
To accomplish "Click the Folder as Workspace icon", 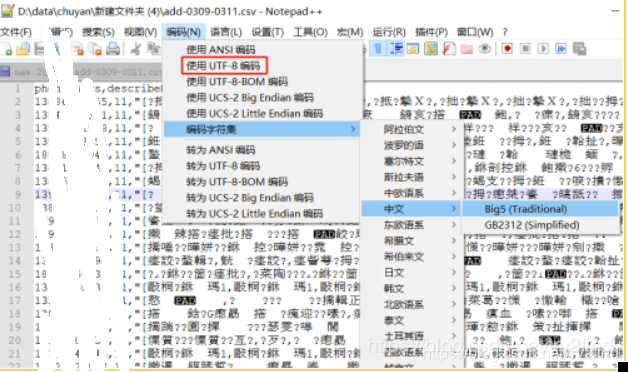I will (467, 49).
